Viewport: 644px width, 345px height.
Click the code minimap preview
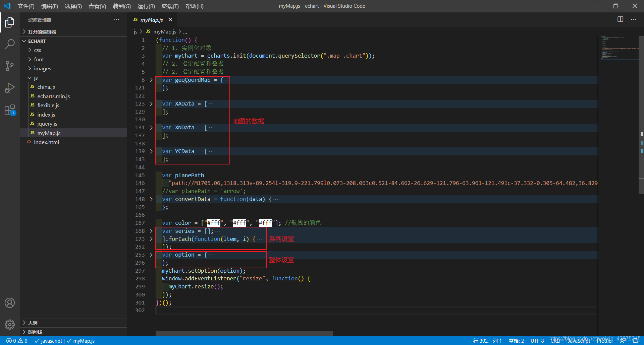[x=619, y=48]
